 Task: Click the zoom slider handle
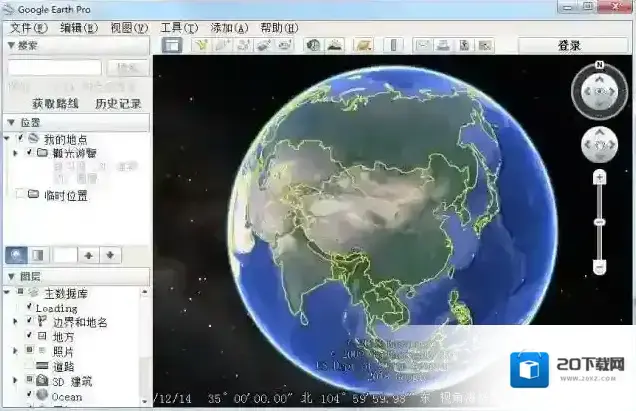(599, 222)
